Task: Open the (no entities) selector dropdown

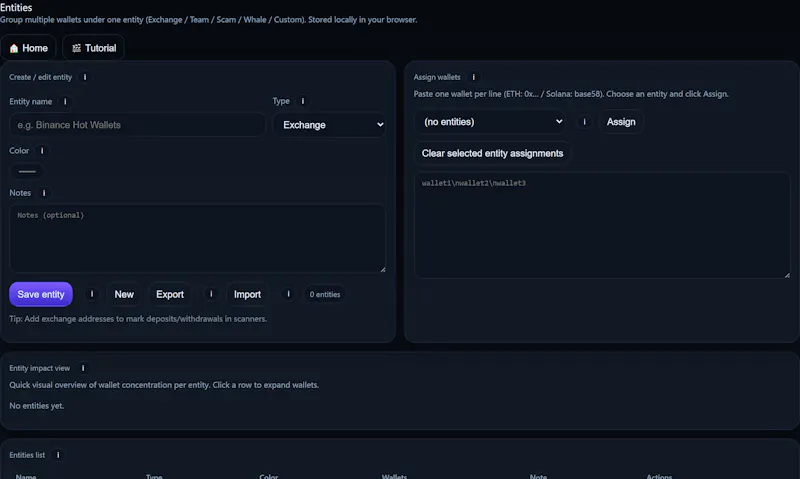Action: click(x=490, y=122)
